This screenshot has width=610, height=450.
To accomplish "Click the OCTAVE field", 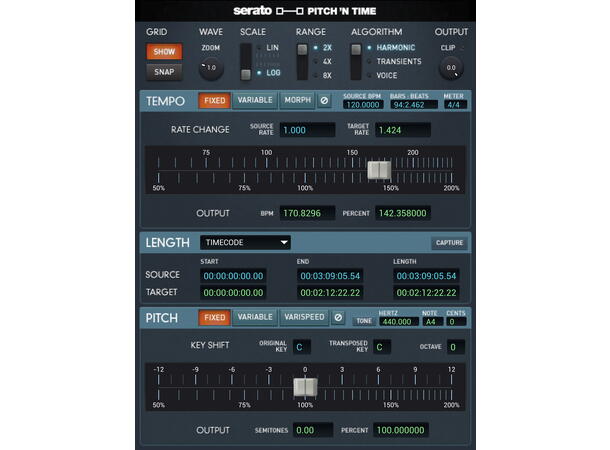I will (x=455, y=347).
